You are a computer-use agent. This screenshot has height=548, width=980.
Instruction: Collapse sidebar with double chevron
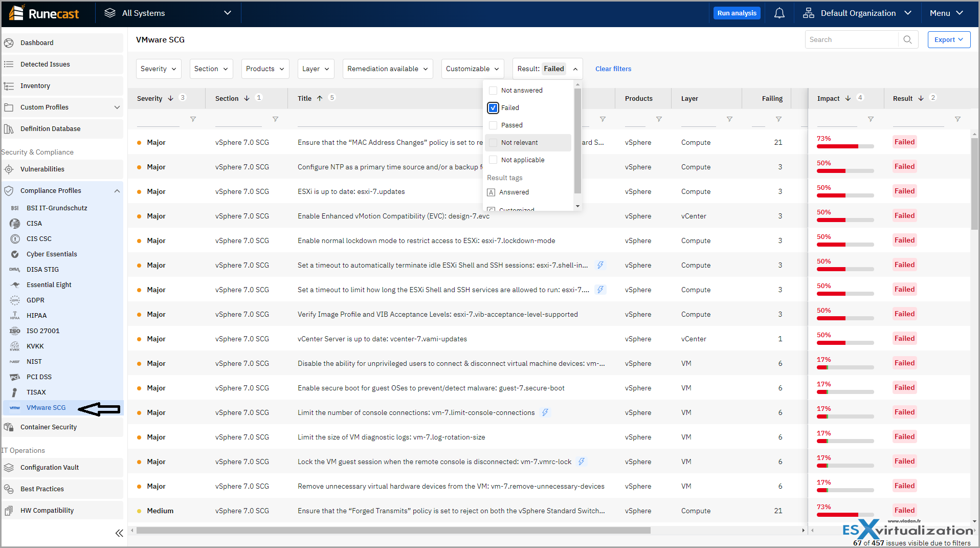pos(119,533)
